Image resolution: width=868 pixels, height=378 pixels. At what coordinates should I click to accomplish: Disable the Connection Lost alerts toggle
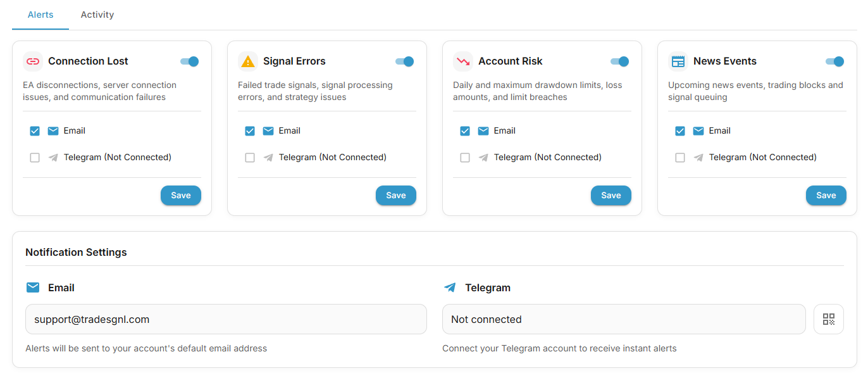pos(189,61)
